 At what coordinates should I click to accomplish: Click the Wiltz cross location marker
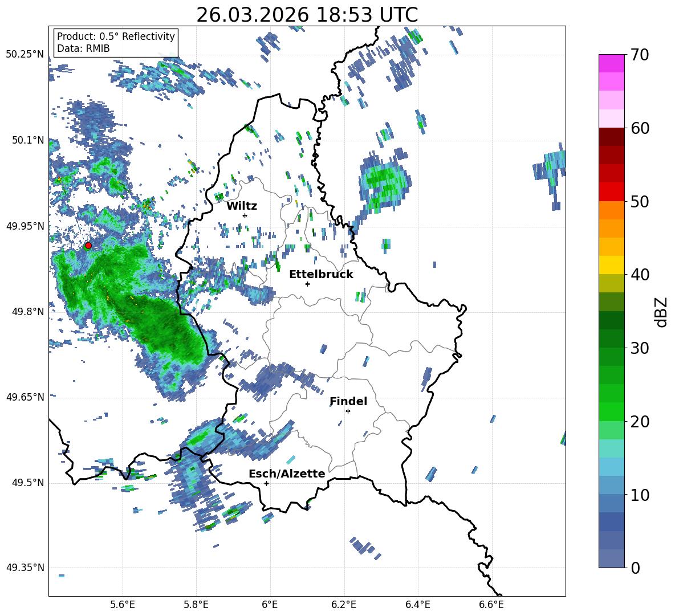[x=245, y=215]
